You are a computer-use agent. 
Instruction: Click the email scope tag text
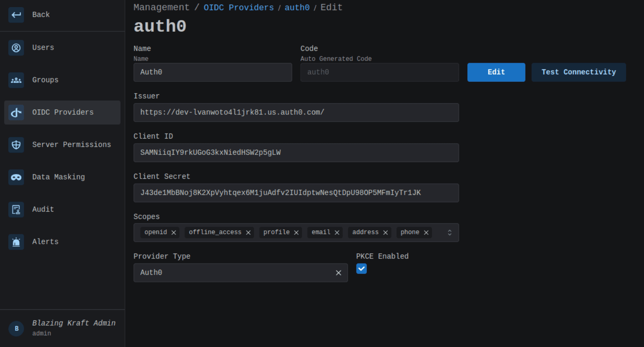(321, 232)
